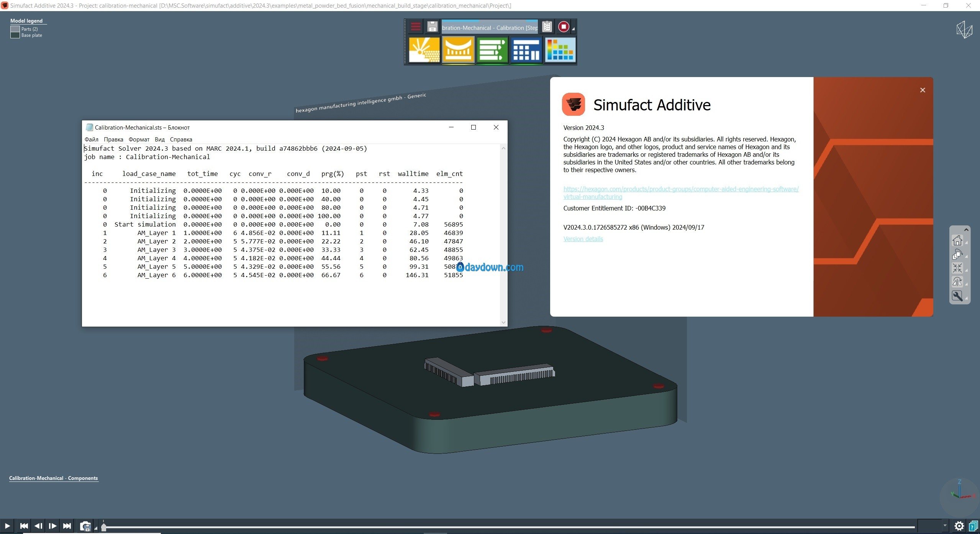Click the Start simulation row in Notepad
This screenshot has width=980, height=534.
[283, 225]
